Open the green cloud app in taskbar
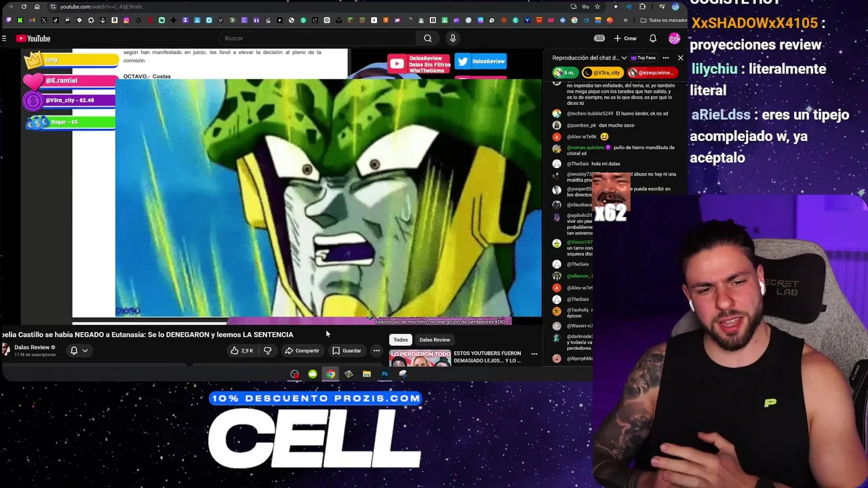 coord(312,374)
